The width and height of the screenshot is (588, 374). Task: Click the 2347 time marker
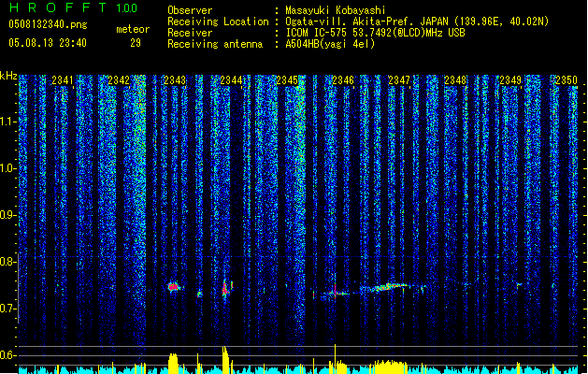pos(399,79)
